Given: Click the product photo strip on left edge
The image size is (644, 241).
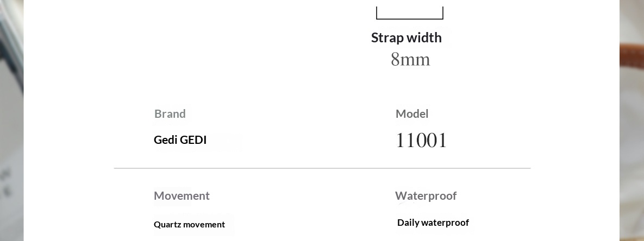Looking at the screenshot, I should click(x=11, y=119).
